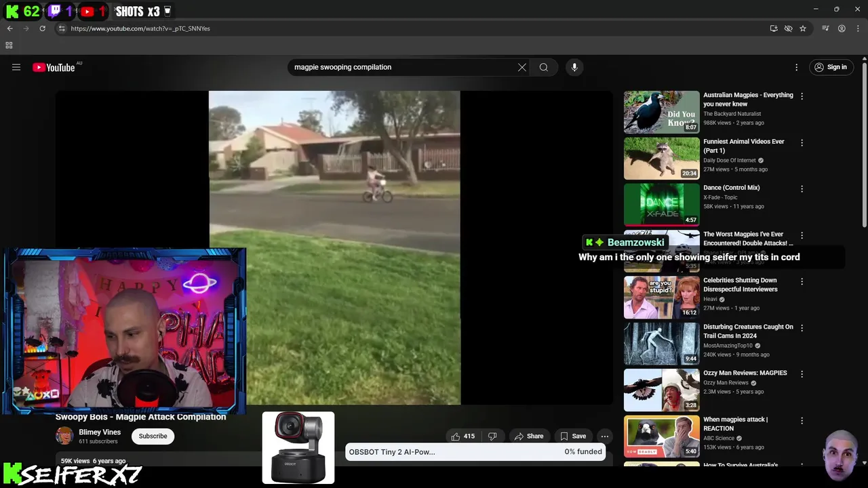Screen dimensions: 868x488
Task: Click the browser back arrow
Action: click(9, 28)
